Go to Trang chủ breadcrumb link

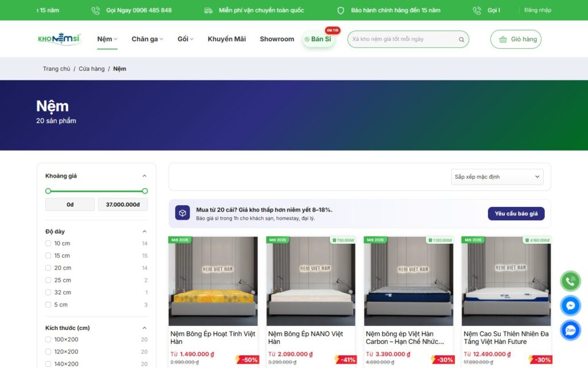pos(56,69)
